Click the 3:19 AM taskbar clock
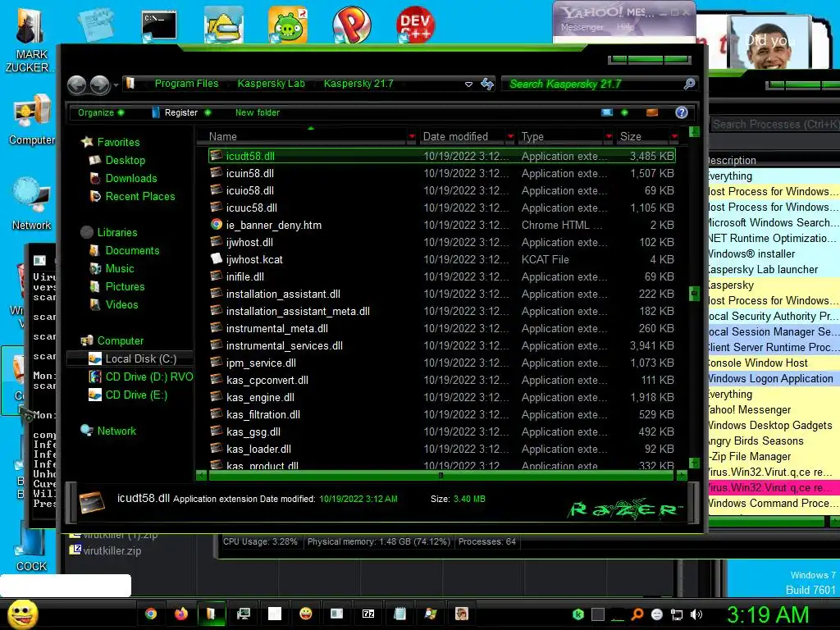 coord(767,615)
